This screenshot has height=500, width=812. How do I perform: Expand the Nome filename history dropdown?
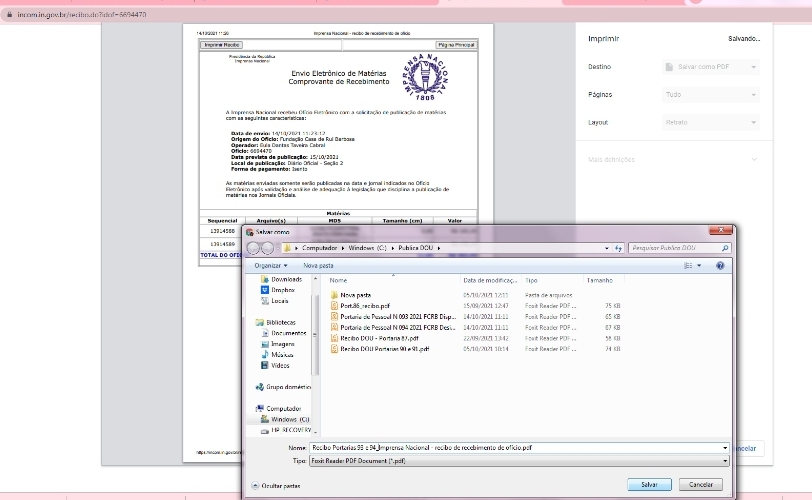(x=725, y=448)
